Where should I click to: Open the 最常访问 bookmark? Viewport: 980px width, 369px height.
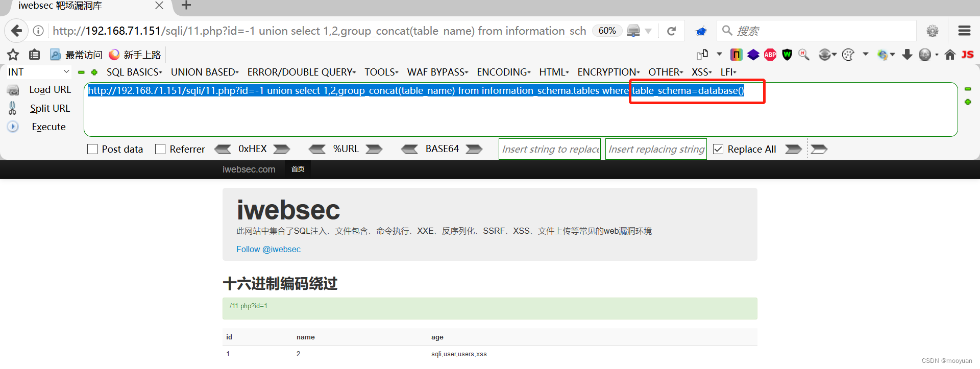pyautogui.click(x=77, y=55)
